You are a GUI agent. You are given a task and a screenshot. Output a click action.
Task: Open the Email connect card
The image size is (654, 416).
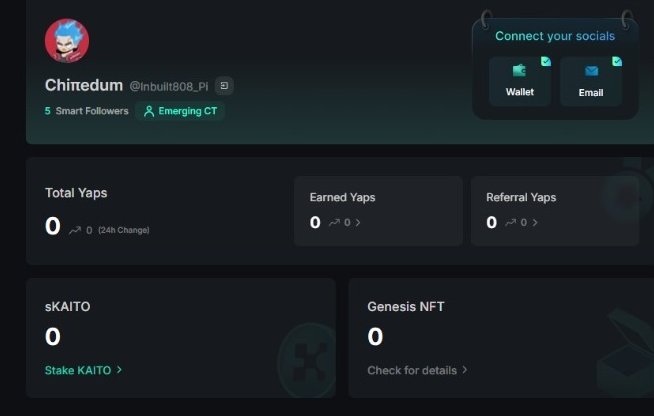point(591,81)
